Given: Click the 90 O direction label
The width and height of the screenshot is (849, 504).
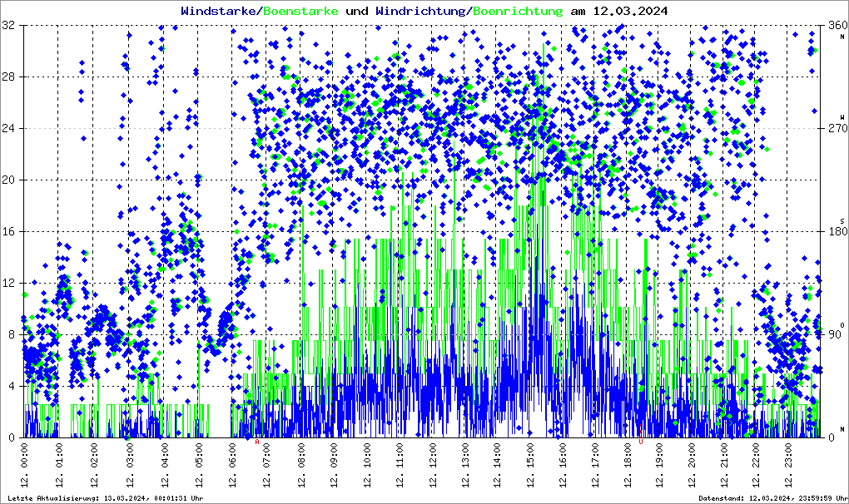Looking at the screenshot, I should (836, 334).
